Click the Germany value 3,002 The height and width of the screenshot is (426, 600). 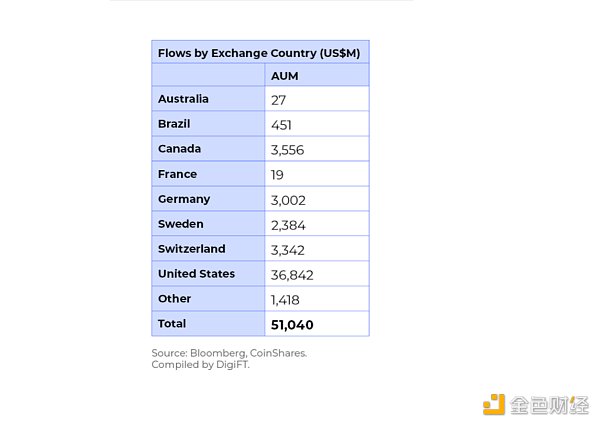tap(287, 200)
